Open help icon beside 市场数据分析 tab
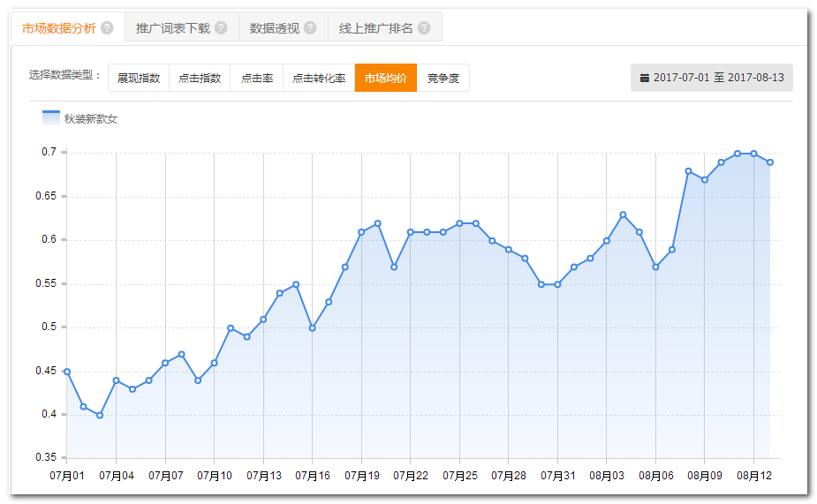Screen dimensions: 817x504 pos(107,28)
